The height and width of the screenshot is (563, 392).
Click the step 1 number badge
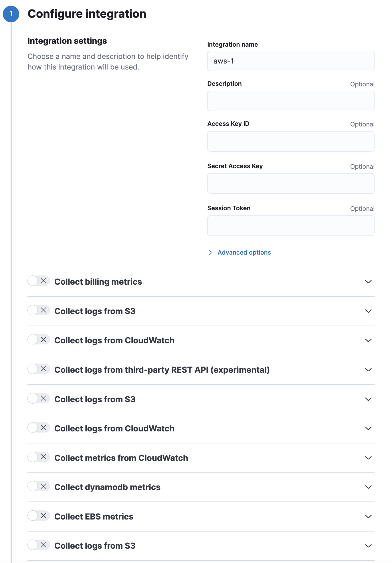coord(11,14)
